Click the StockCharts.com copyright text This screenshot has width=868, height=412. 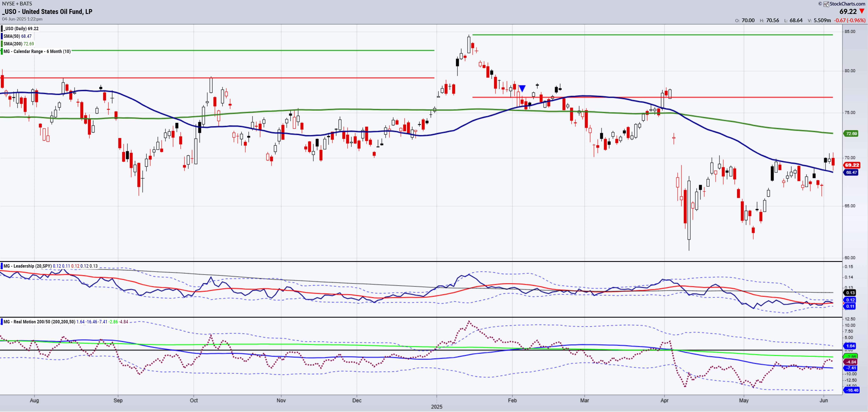tap(847, 4)
